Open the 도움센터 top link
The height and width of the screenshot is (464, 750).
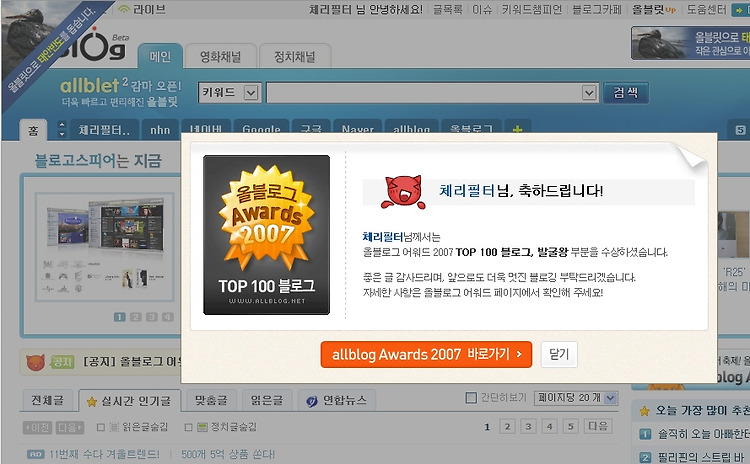tap(706, 10)
